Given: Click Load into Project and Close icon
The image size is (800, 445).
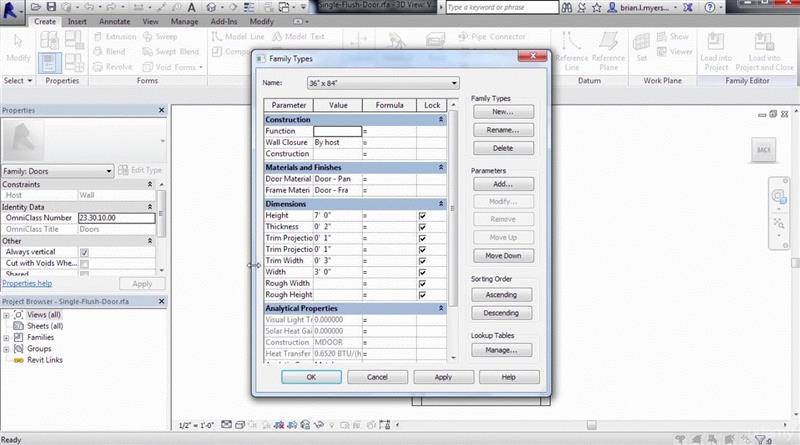Looking at the screenshot, I should (764, 51).
